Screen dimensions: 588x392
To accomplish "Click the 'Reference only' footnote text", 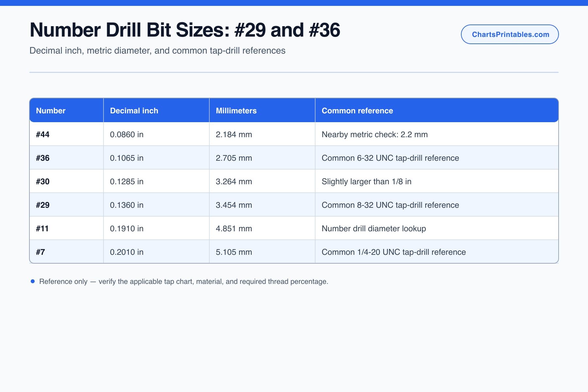I will pyautogui.click(x=184, y=282).
